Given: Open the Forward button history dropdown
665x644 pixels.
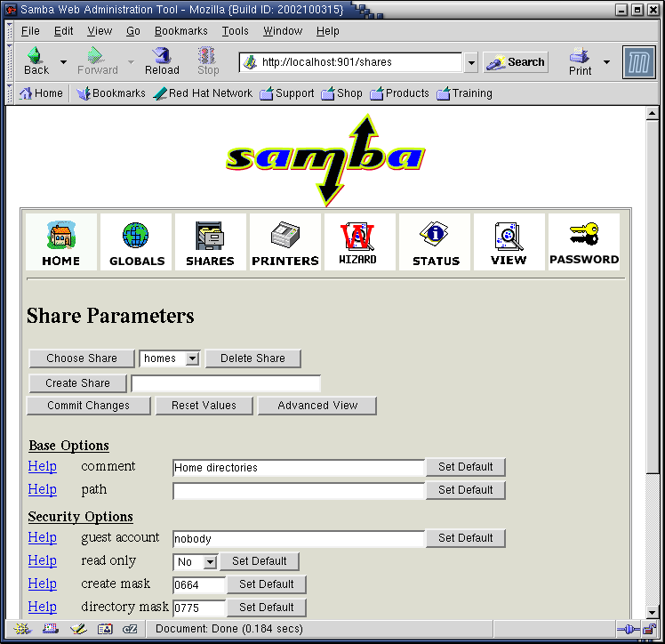Looking at the screenshot, I should click(x=131, y=62).
